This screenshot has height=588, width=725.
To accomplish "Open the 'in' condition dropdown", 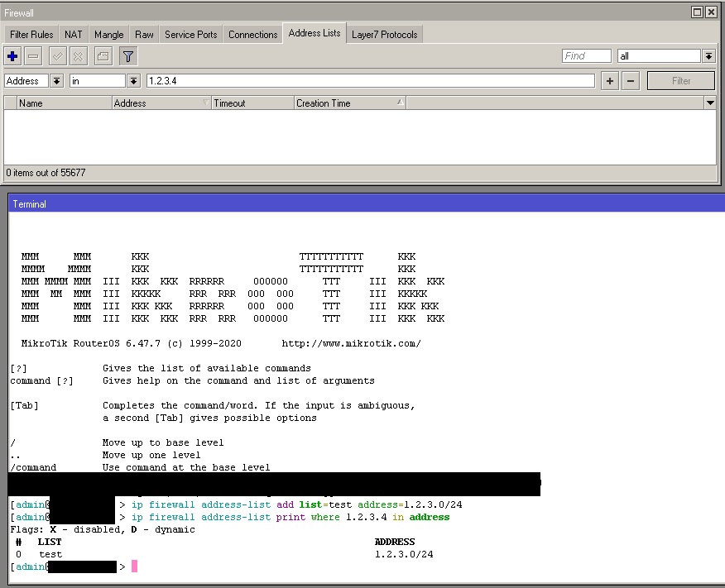I will [132, 80].
